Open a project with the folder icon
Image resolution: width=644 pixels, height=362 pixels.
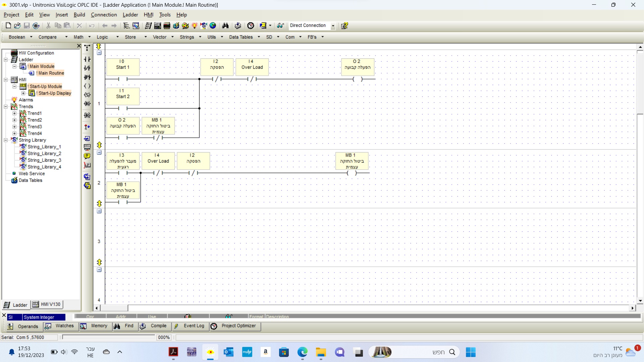click(x=17, y=25)
